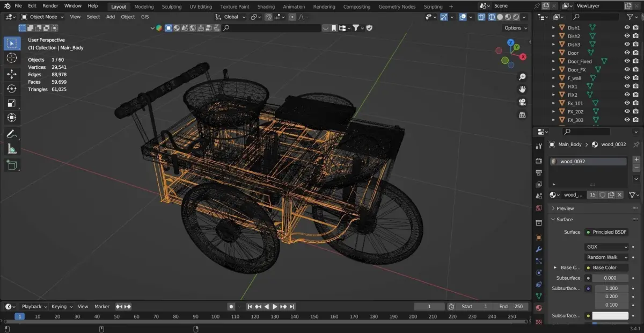Image resolution: width=644 pixels, height=333 pixels.
Task: Click the End frame 250 field
Action: coord(511,307)
